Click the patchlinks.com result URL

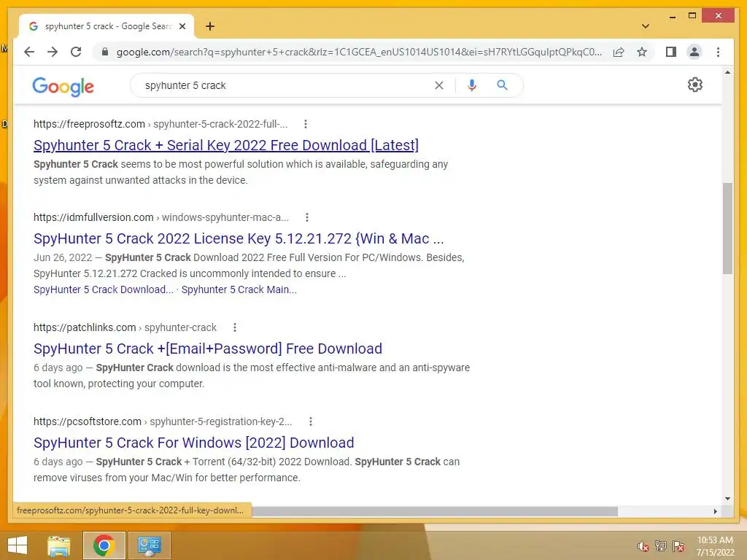pos(125,327)
